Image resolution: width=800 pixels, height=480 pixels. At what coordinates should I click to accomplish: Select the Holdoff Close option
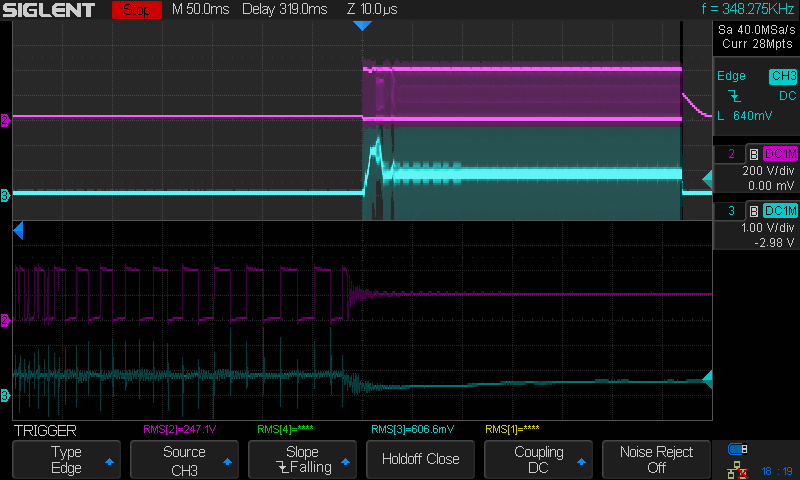click(x=420, y=460)
